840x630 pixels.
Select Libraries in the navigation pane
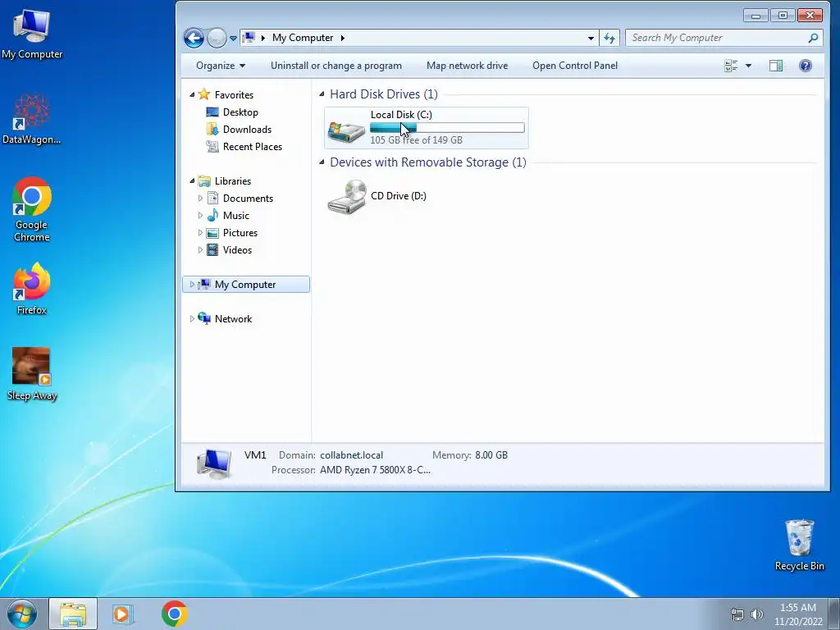232,181
